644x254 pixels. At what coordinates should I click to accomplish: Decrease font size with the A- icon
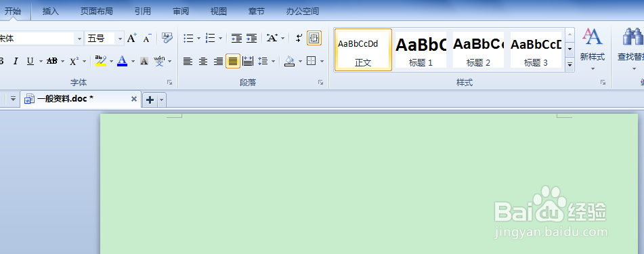[148, 39]
